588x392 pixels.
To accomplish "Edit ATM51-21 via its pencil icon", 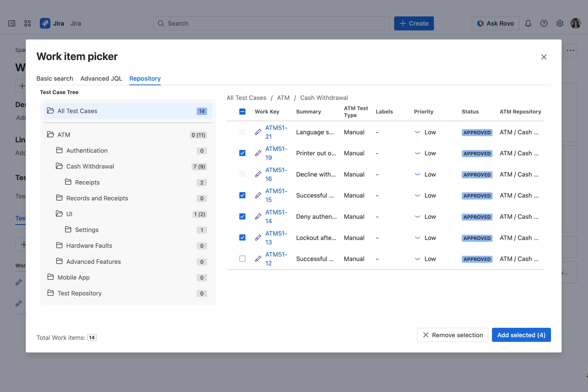I will [x=258, y=132].
